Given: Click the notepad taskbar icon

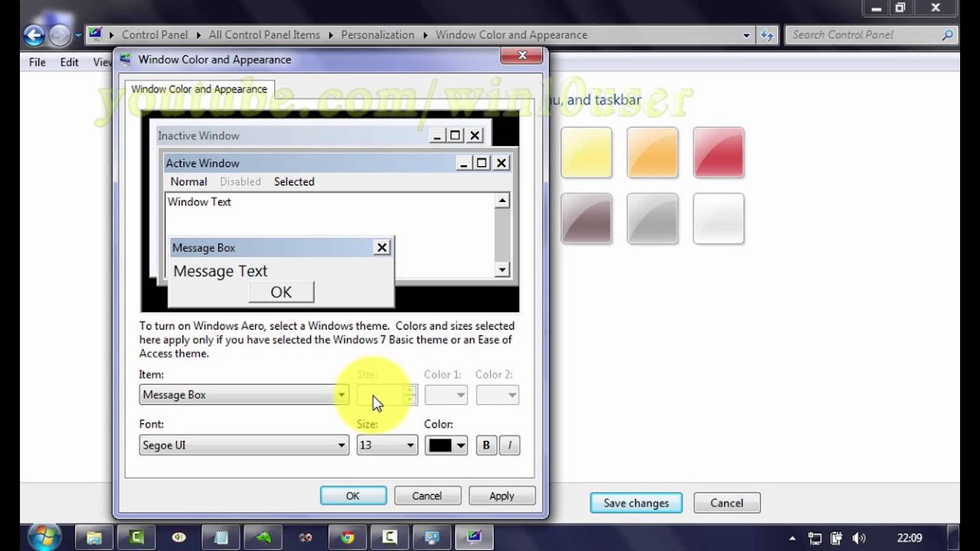Looking at the screenshot, I should tap(220, 537).
